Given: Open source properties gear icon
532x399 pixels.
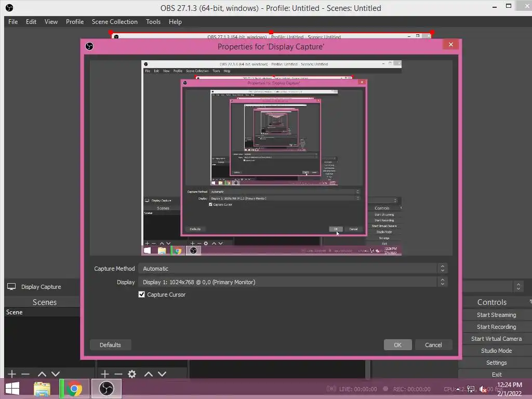Looking at the screenshot, I should pyautogui.click(x=132, y=374).
